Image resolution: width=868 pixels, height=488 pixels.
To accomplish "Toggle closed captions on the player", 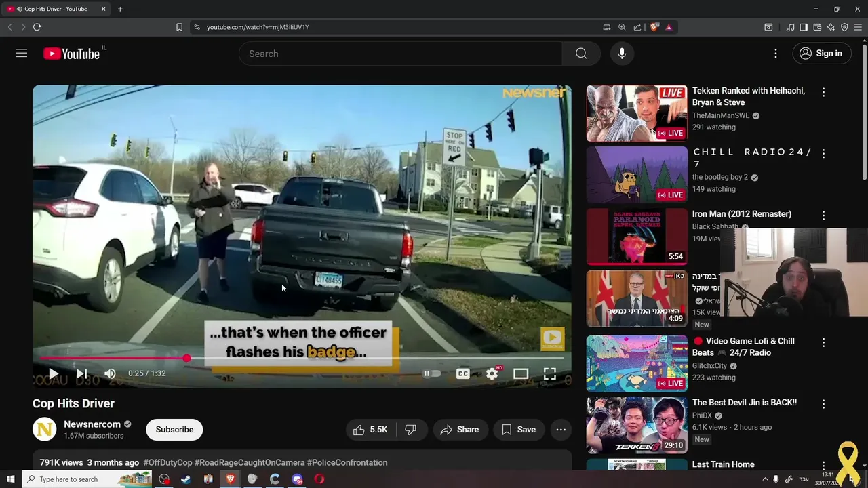I will 463,373.
